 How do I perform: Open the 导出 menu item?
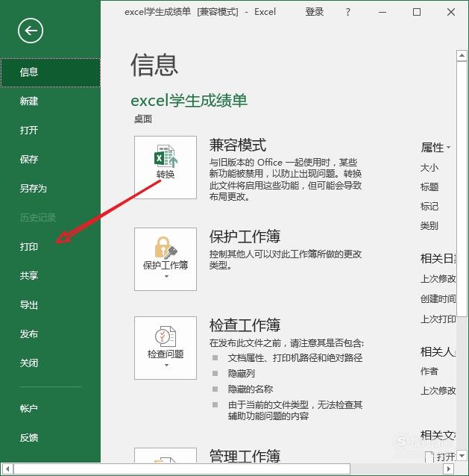(51, 305)
